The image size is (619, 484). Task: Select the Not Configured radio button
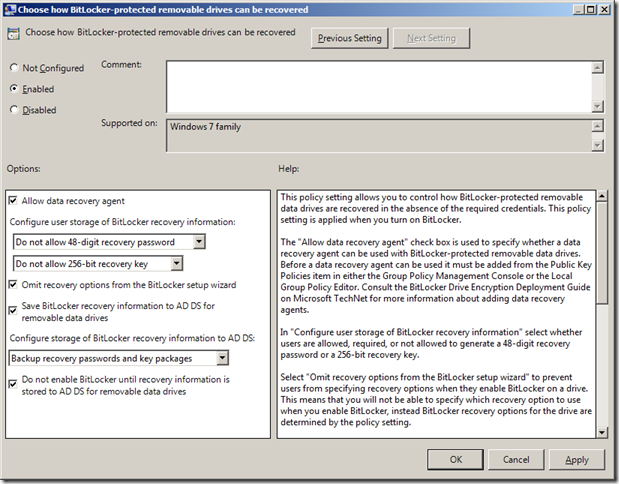coord(14,68)
